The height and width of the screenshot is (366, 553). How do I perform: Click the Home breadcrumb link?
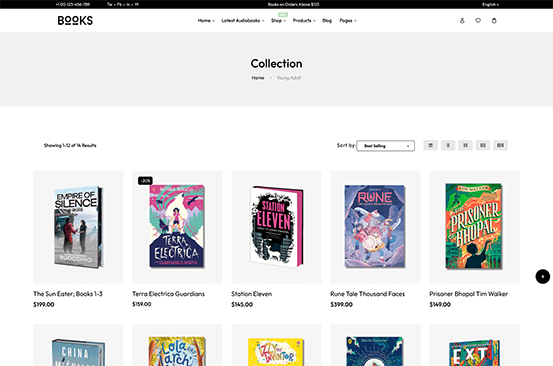coord(258,78)
